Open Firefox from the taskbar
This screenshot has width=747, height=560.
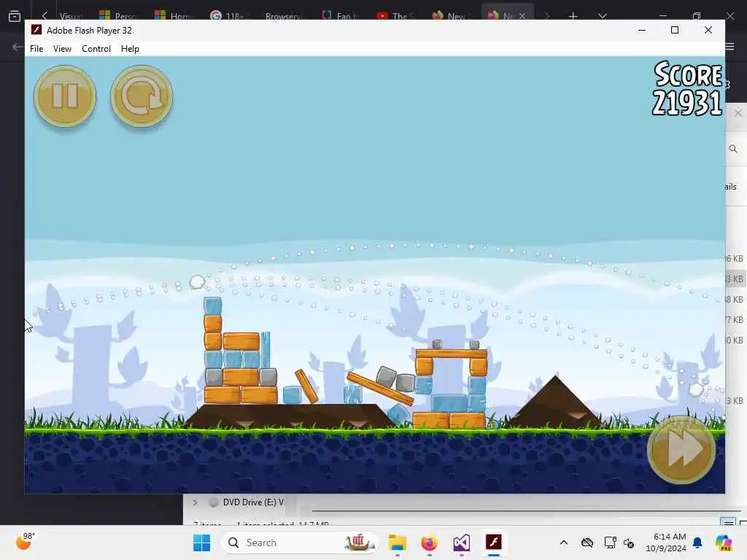click(x=429, y=542)
